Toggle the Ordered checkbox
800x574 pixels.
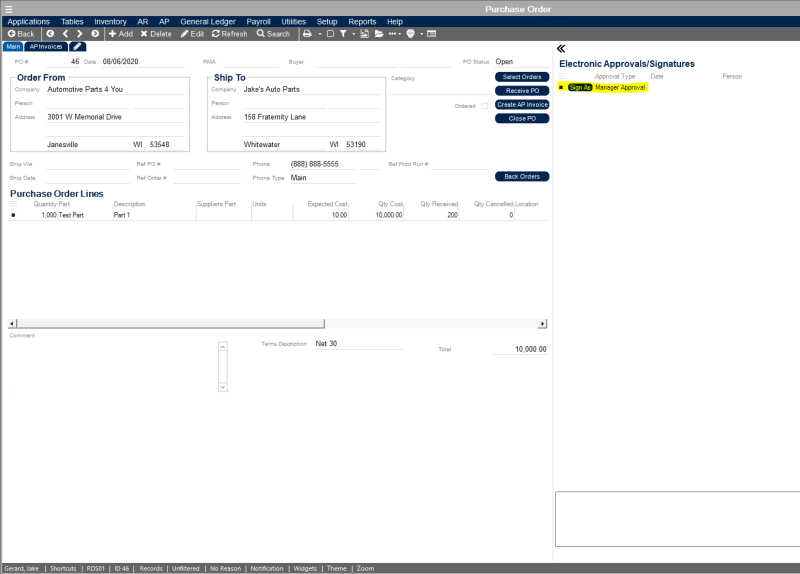click(485, 106)
